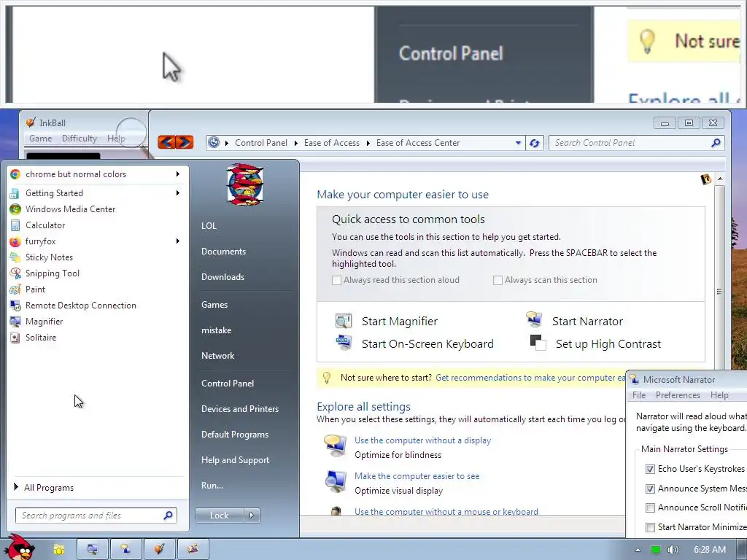747x560 pixels.
Task: Click the help icon at top right of the Control Panel page
Action: (x=705, y=179)
